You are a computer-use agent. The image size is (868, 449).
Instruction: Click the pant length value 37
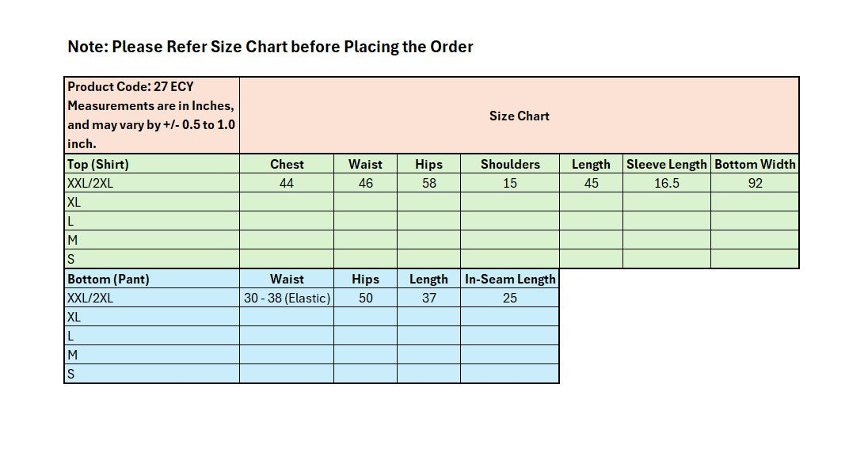pos(428,298)
